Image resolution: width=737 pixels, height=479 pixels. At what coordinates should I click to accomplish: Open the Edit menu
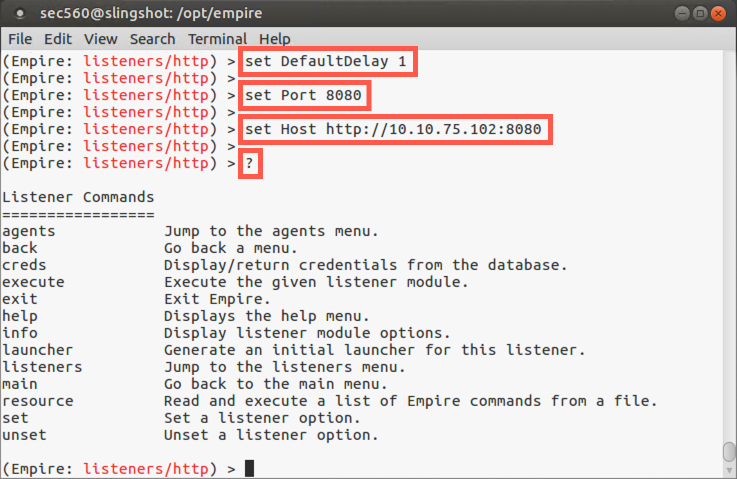[58, 39]
